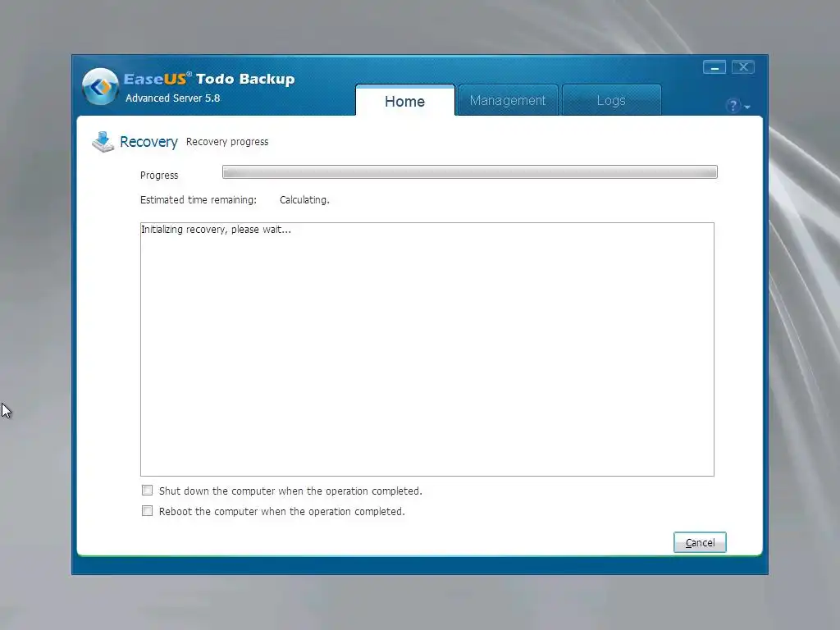The image size is (840, 630).
Task: Click the EaseUS Todo Backup logo icon
Action: click(x=100, y=86)
